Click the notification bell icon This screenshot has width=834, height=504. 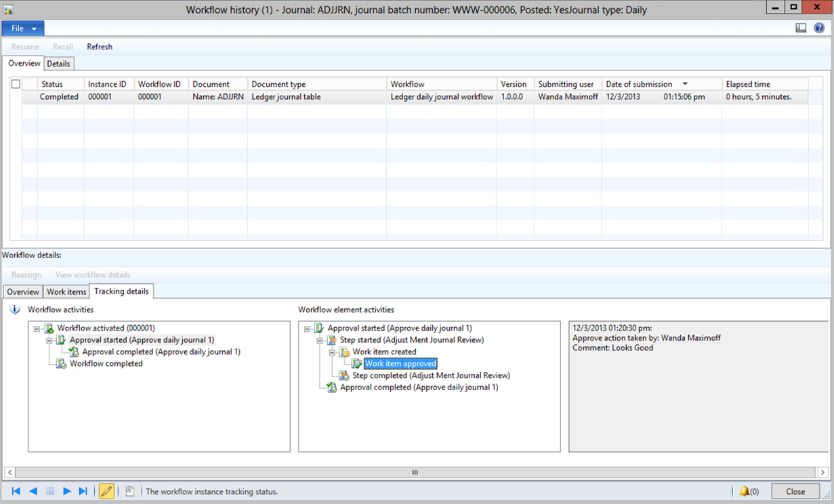(745, 491)
